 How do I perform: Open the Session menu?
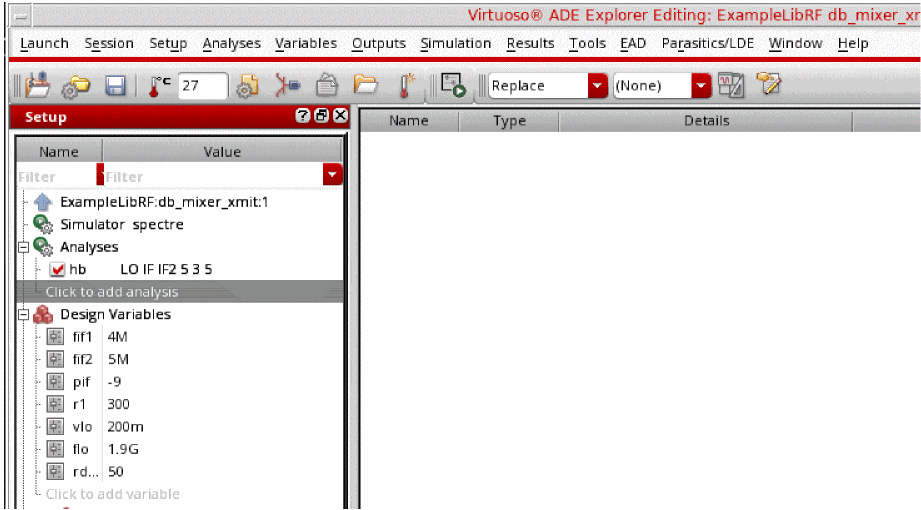coord(109,43)
